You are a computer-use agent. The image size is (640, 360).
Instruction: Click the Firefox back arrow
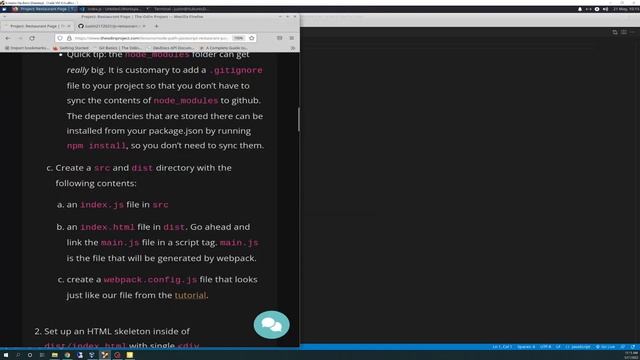8,38
